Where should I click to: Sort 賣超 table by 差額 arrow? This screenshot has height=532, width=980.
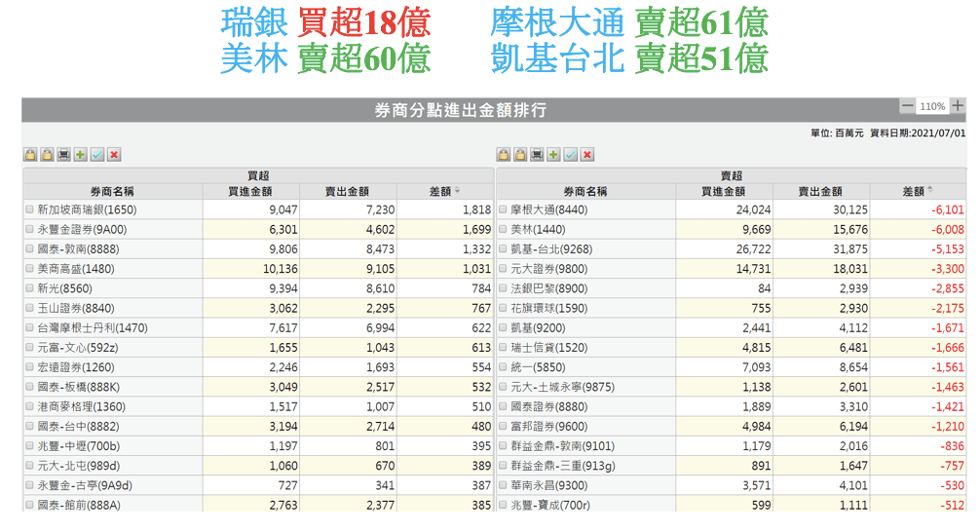point(929,191)
